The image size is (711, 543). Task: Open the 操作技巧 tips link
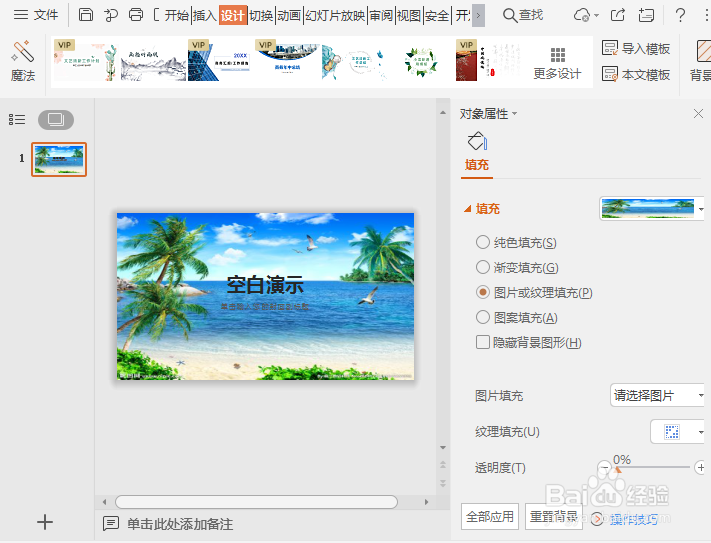click(x=634, y=519)
